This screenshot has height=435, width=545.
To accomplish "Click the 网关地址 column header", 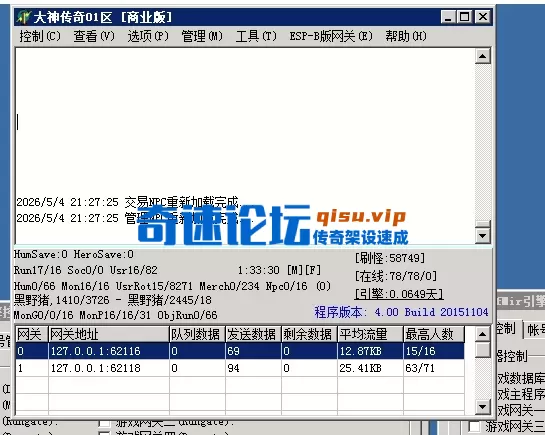I will 109,334.
